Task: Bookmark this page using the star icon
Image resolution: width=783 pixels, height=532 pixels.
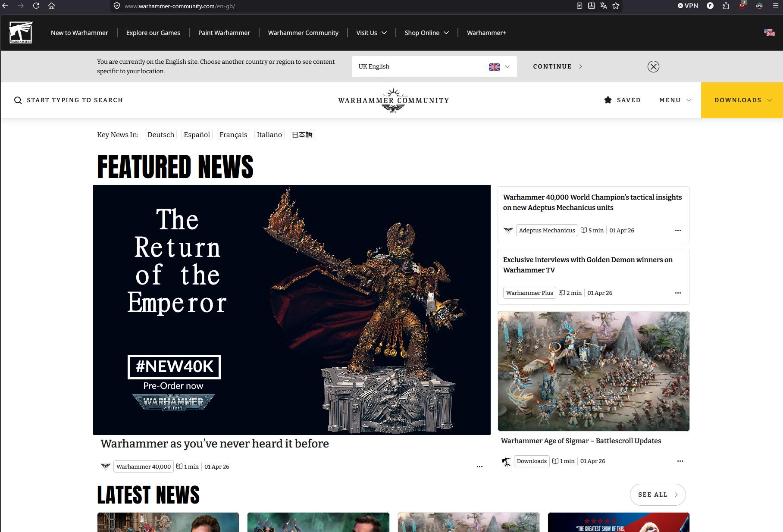Action: [x=616, y=6]
